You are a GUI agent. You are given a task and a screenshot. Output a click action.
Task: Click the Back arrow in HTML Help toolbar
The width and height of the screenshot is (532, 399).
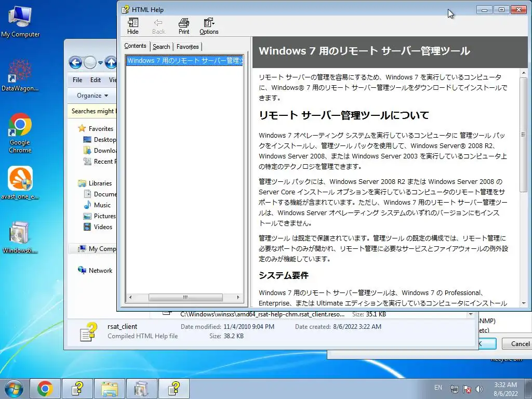(x=158, y=26)
